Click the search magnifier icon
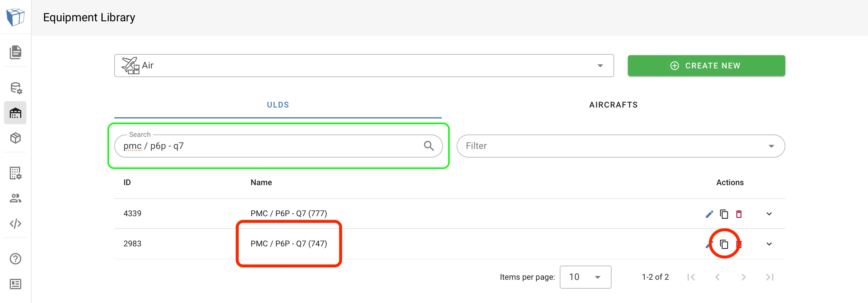The height and width of the screenshot is (303, 868). [429, 146]
